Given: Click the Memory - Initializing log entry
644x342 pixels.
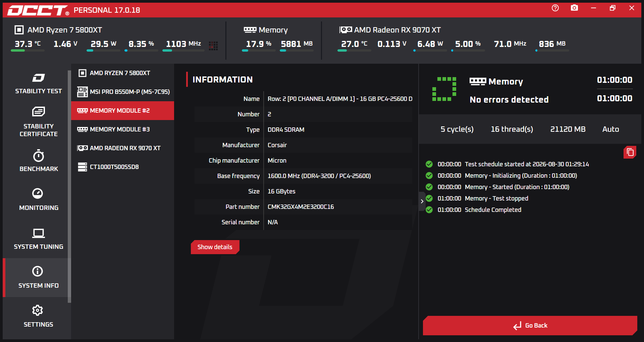Looking at the screenshot, I should point(521,176).
